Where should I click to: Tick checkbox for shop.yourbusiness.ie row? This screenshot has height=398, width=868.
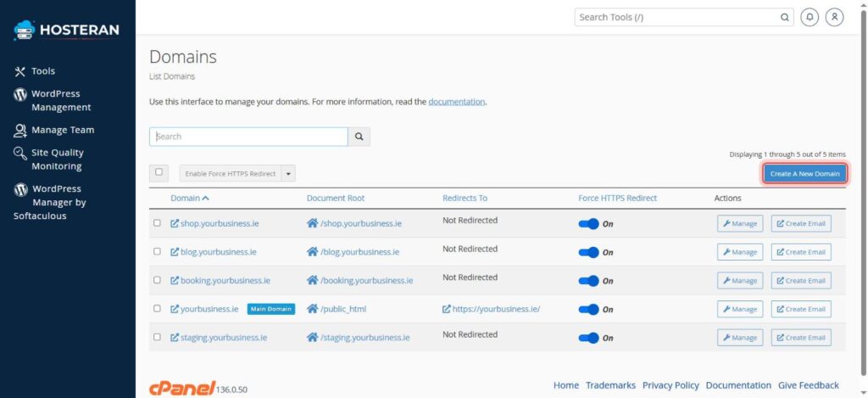[157, 223]
